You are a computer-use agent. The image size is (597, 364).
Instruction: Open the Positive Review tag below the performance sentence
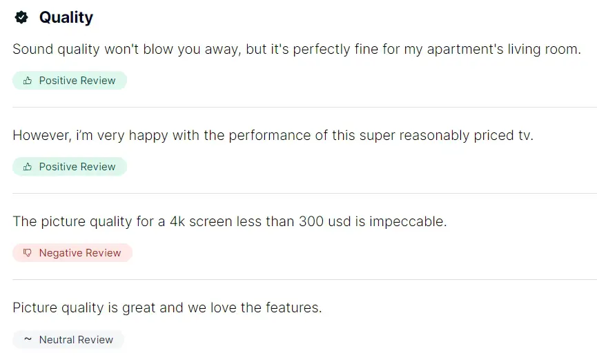[70, 167]
